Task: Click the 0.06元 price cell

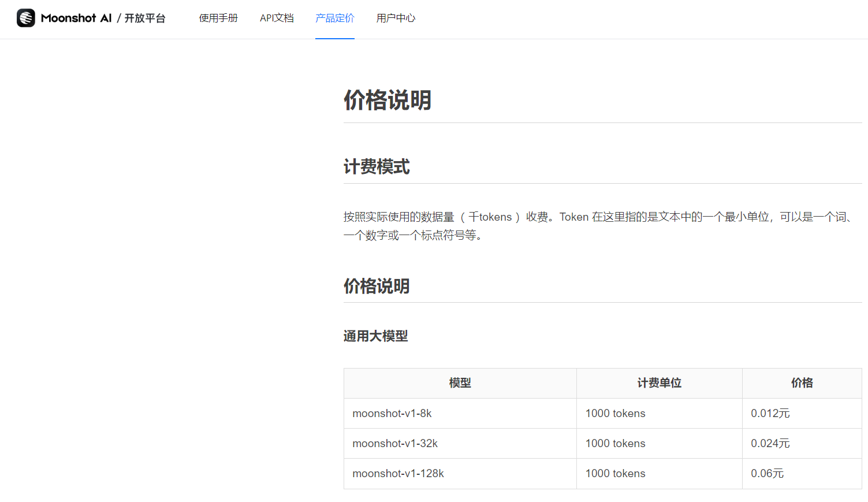Action: 802,474
